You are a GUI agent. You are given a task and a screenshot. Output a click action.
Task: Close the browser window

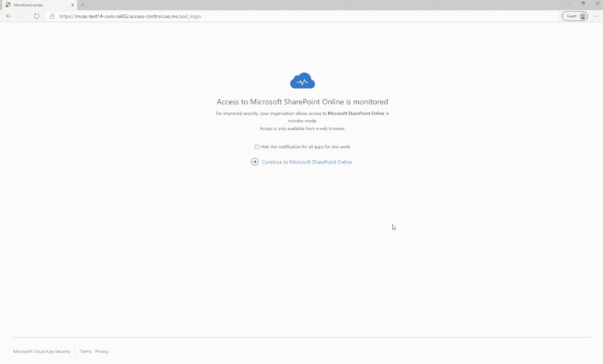click(597, 4)
